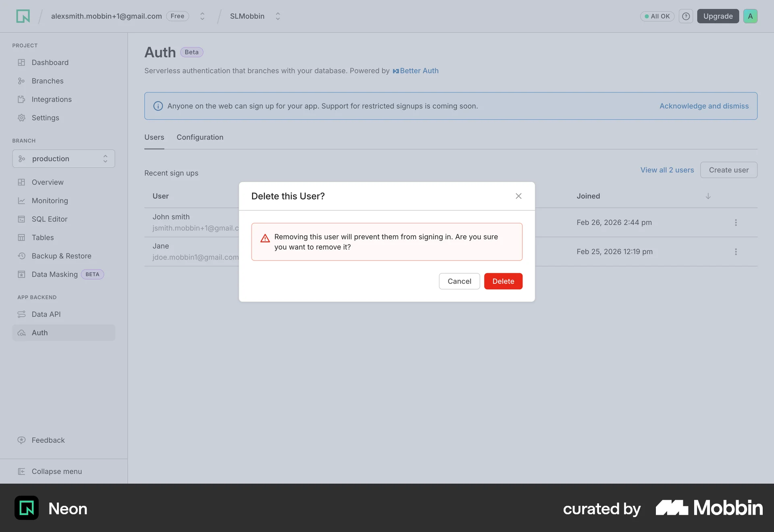Image resolution: width=774 pixels, height=532 pixels.
Task: Click the Create user button
Action: pos(729,170)
